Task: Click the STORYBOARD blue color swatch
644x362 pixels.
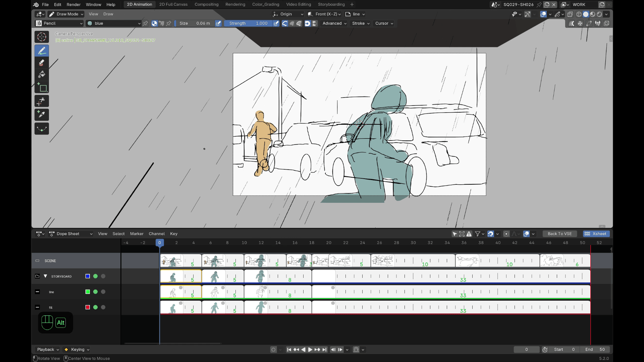Action: [88, 276]
